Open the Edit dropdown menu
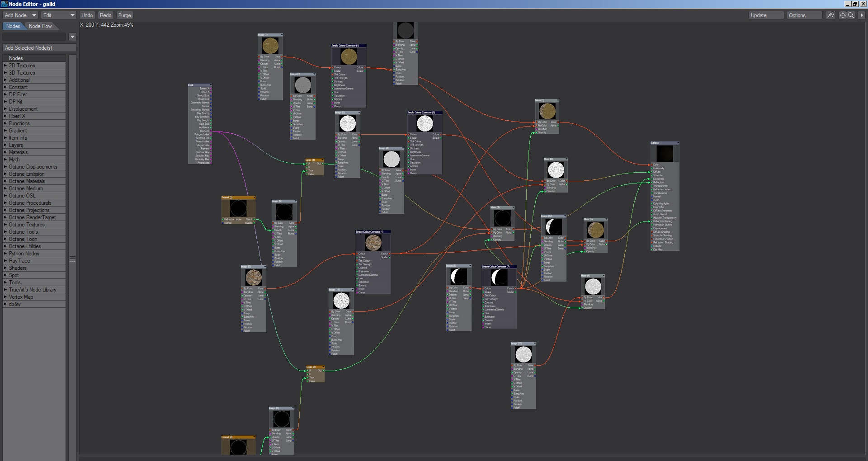This screenshot has height=461, width=868. [59, 15]
